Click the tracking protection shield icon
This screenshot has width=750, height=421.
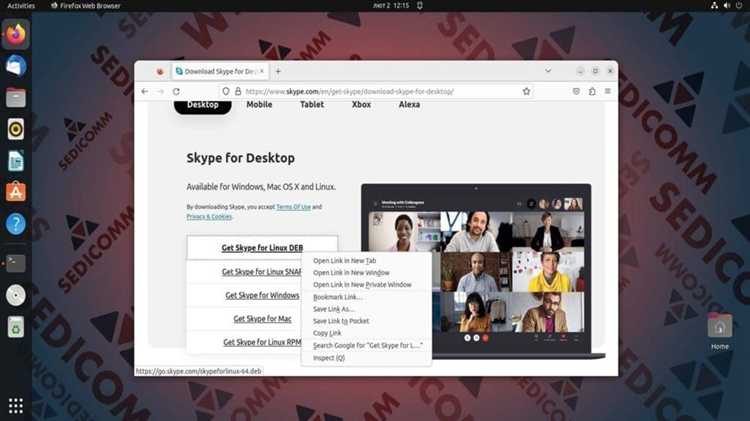click(x=226, y=91)
